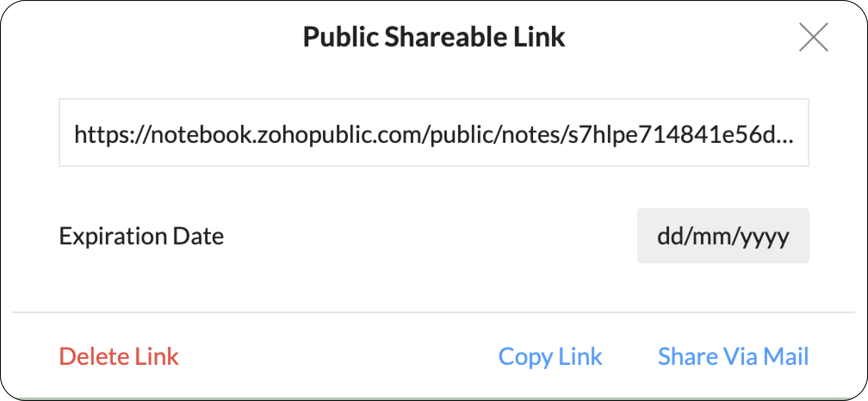Remove the public link using red text
Screen dimensions: 868x401
(x=119, y=356)
